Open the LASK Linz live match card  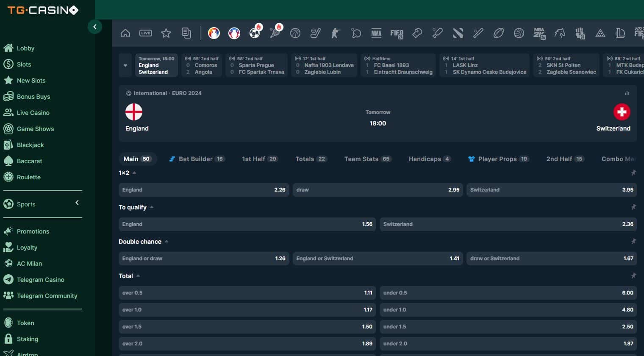(484, 65)
